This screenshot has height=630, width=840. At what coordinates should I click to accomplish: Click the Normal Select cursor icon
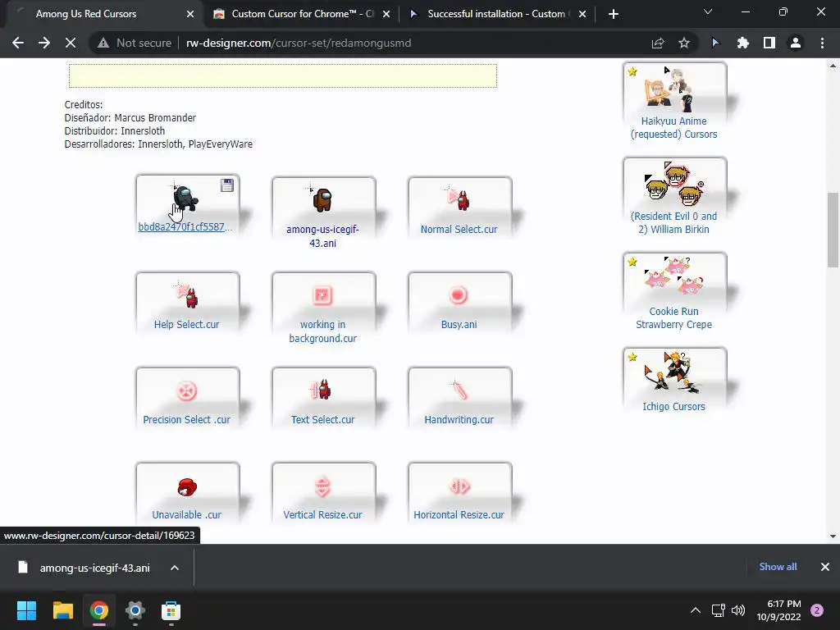pos(459,199)
